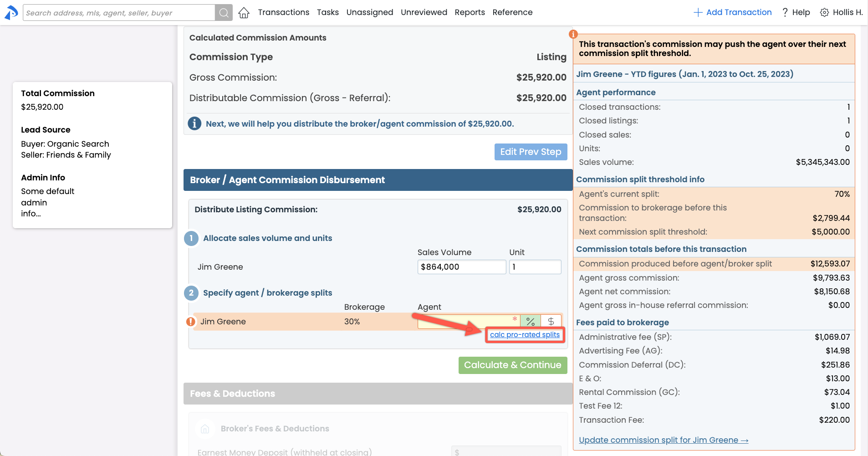
Task: Switch agent split to dollar mode
Action: 551,321
